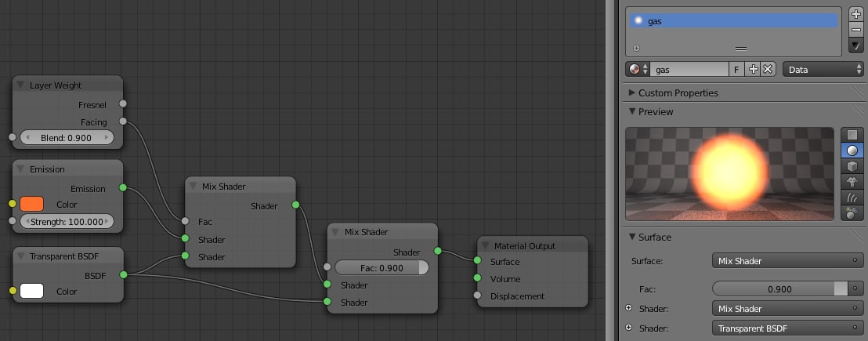The width and height of the screenshot is (868, 341).
Task: Open material slot specials arrow menu
Action: point(855,46)
